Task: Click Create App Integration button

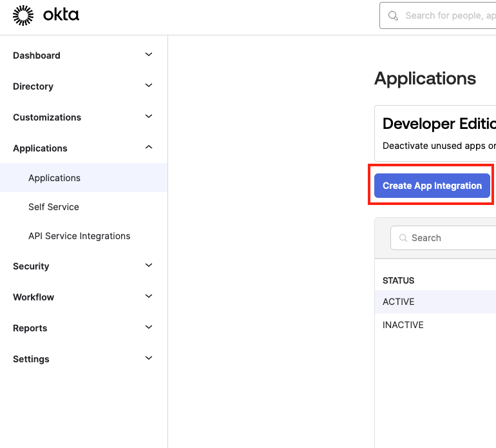Action: (x=432, y=186)
